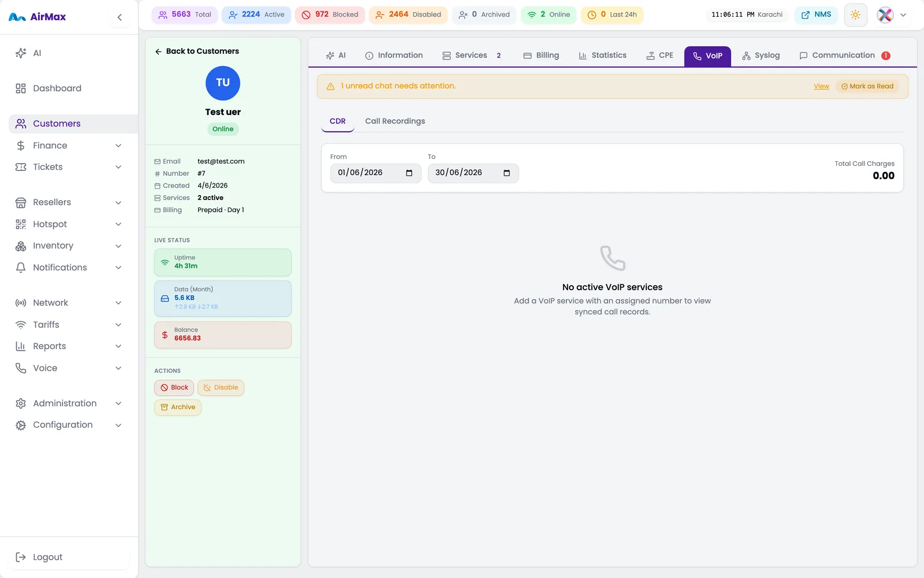Expand the Configuration menu chevron
The width and height of the screenshot is (924, 578).
[x=118, y=425]
